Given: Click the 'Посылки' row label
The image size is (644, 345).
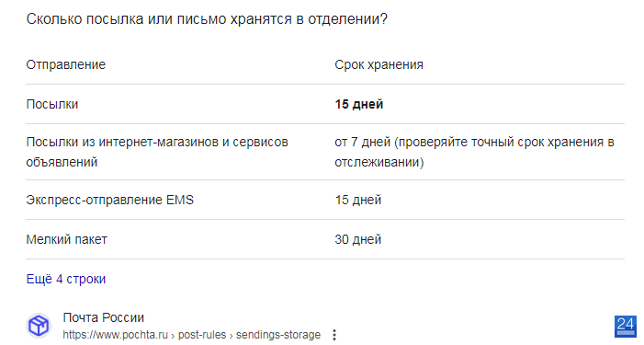Looking at the screenshot, I should 52,104.
